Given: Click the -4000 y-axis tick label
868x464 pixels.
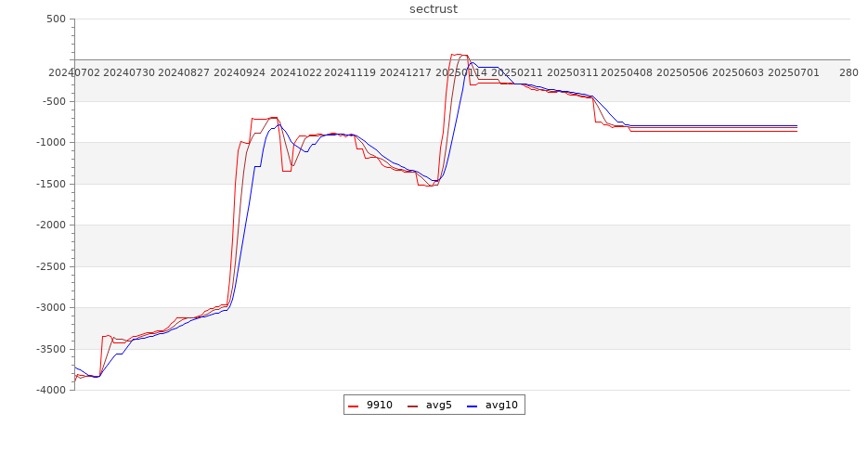Looking at the screenshot, I should tap(49, 391).
